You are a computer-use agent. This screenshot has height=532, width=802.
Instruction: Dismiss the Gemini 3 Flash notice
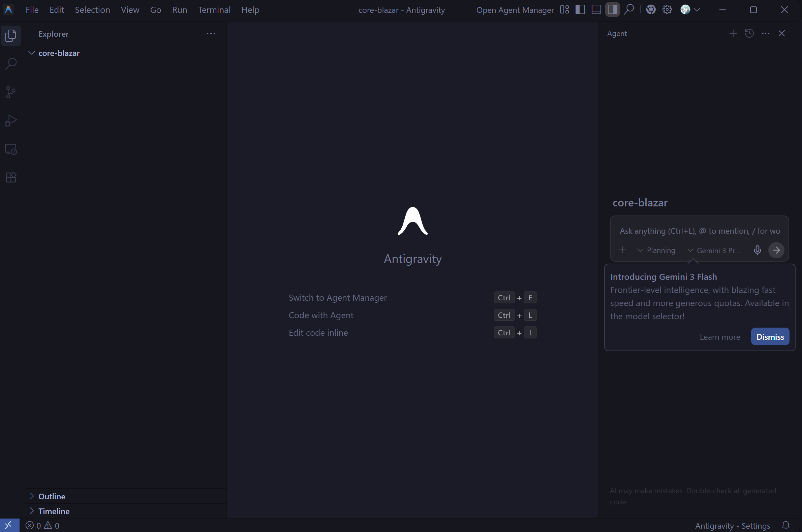click(x=770, y=337)
